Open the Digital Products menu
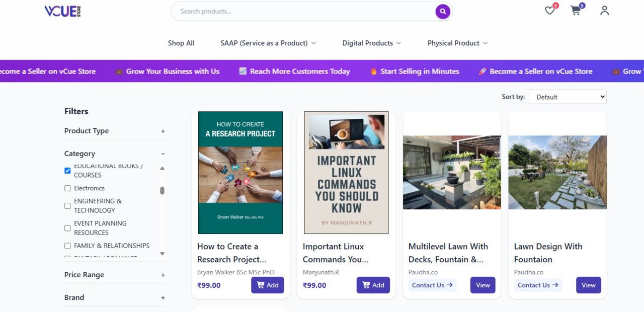 [372, 43]
